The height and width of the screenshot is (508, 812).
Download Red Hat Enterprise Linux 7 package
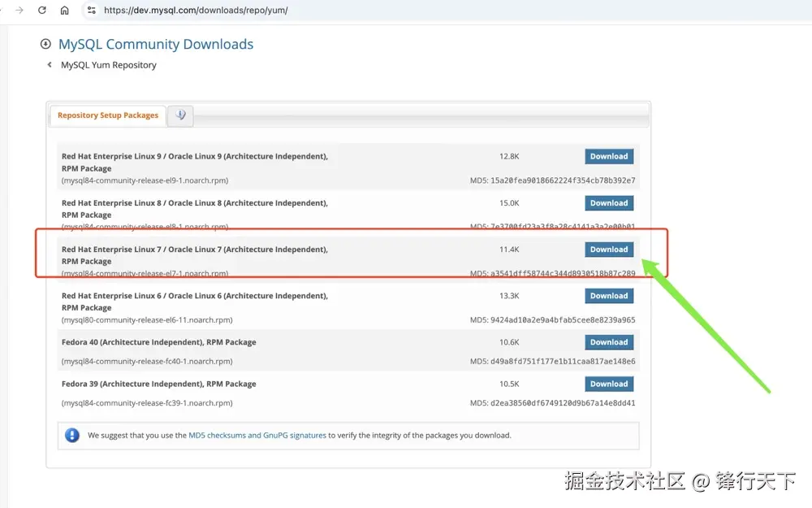(x=609, y=250)
